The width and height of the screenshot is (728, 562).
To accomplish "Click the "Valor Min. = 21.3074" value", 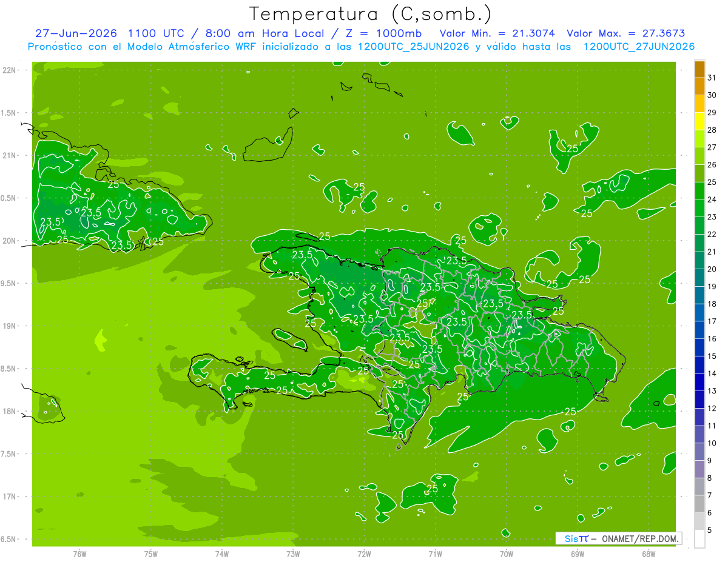I will pyautogui.click(x=497, y=33).
